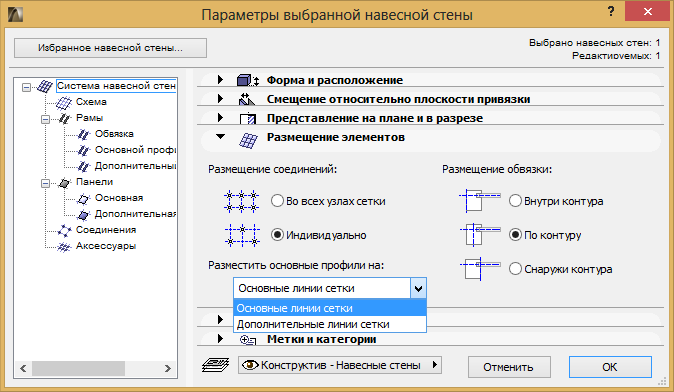The image size is (674, 392).
Task: Click the Основной профиль frame icon
Action: click(x=83, y=150)
